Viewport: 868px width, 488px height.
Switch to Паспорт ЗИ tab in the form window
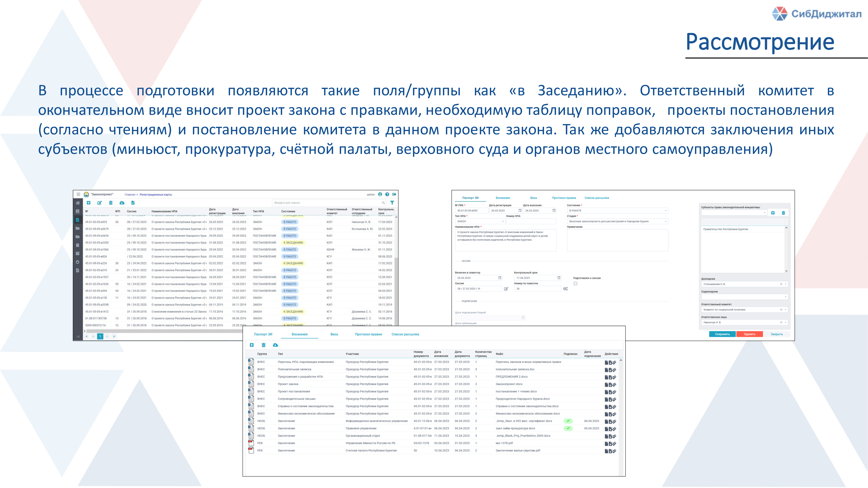[470, 198]
